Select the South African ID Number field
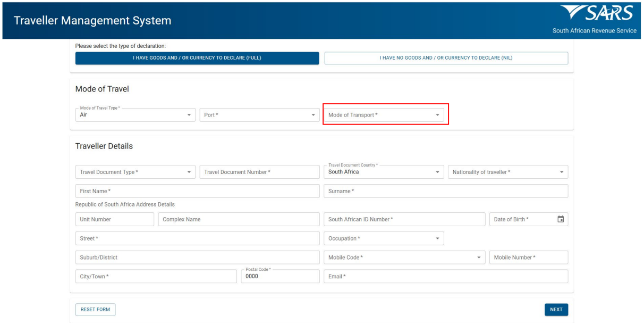The image size is (644, 323). pyautogui.click(x=404, y=219)
